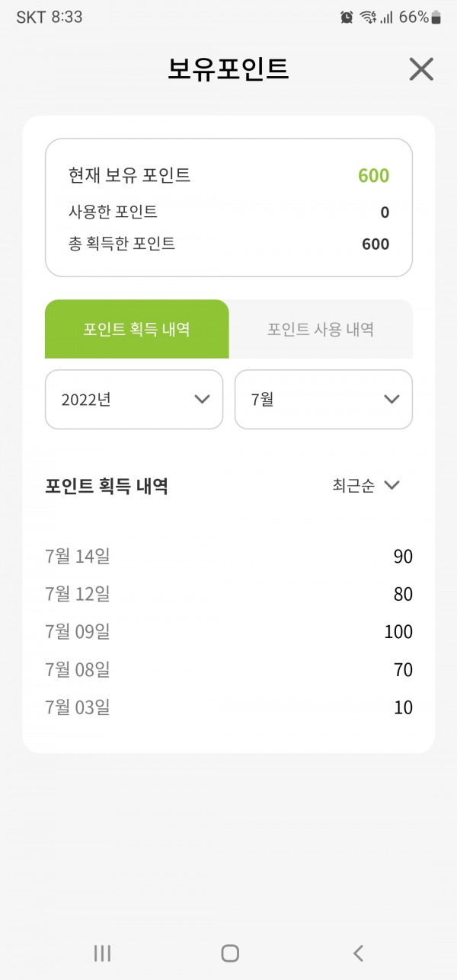Tap the 현재 보유 포인트 value 600
The height and width of the screenshot is (980, 457).
374,176
